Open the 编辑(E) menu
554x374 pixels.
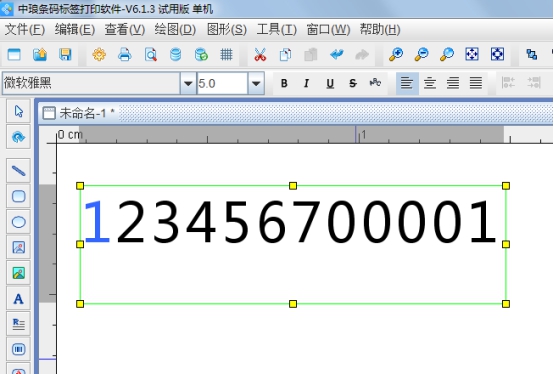coord(75,29)
